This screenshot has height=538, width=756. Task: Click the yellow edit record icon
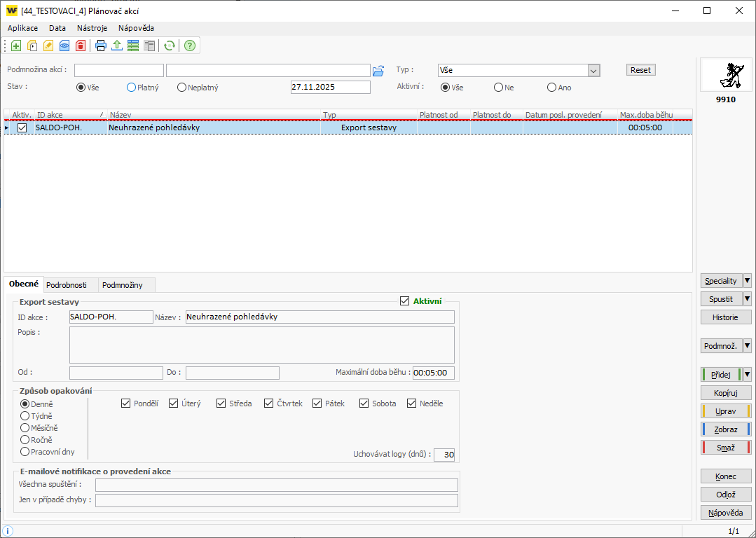pyautogui.click(x=48, y=46)
